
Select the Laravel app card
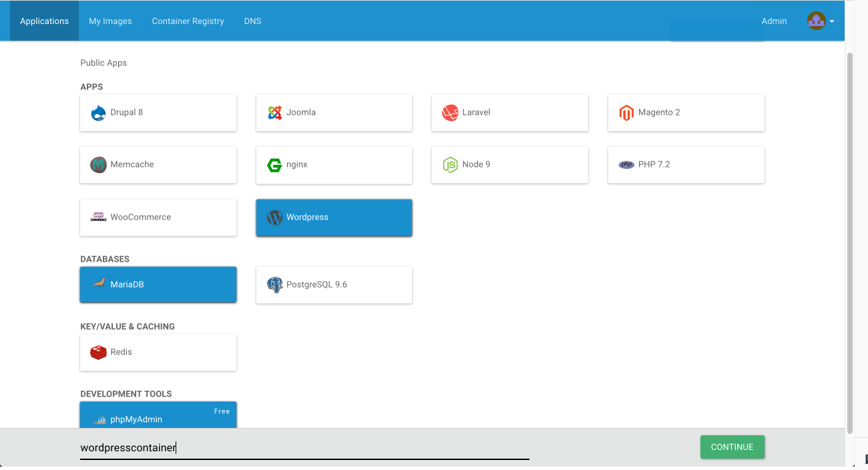(x=510, y=113)
